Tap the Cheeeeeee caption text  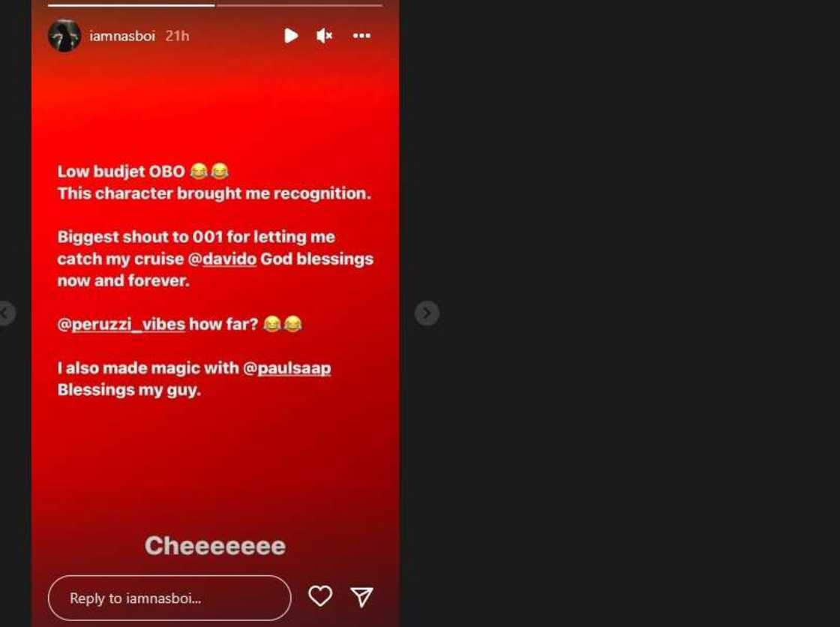pyautogui.click(x=214, y=546)
